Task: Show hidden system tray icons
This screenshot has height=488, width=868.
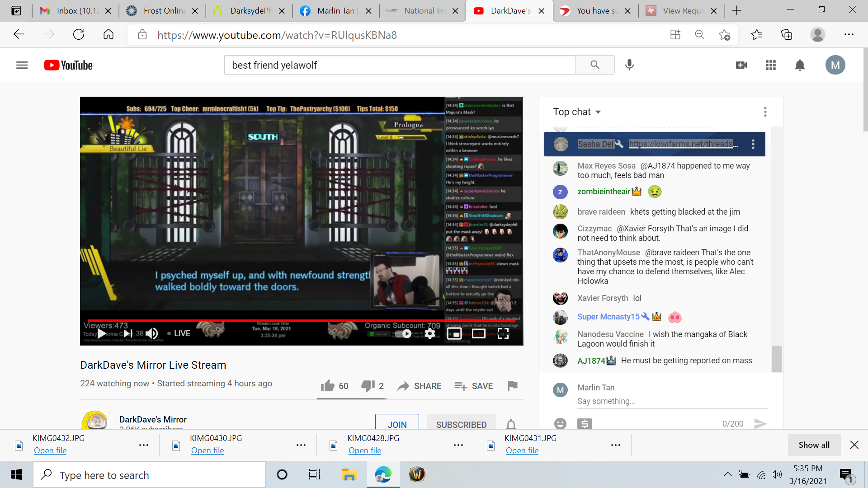Action: (x=727, y=474)
